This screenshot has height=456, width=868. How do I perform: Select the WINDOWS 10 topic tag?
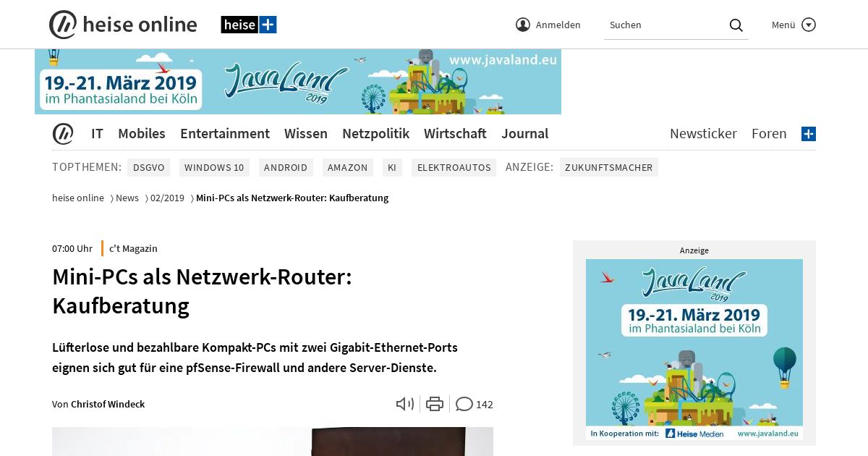pyautogui.click(x=214, y=167)
